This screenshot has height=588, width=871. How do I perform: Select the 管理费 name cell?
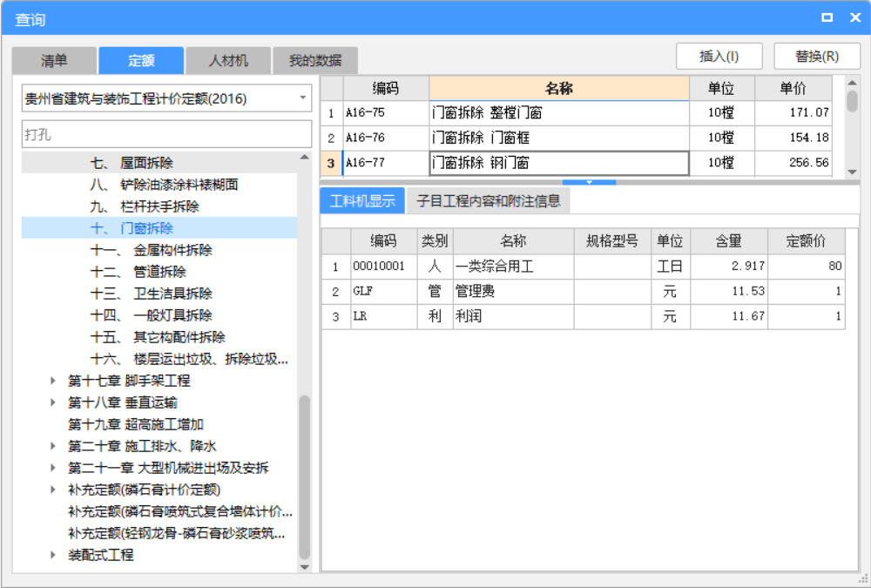tap(514, 291)
